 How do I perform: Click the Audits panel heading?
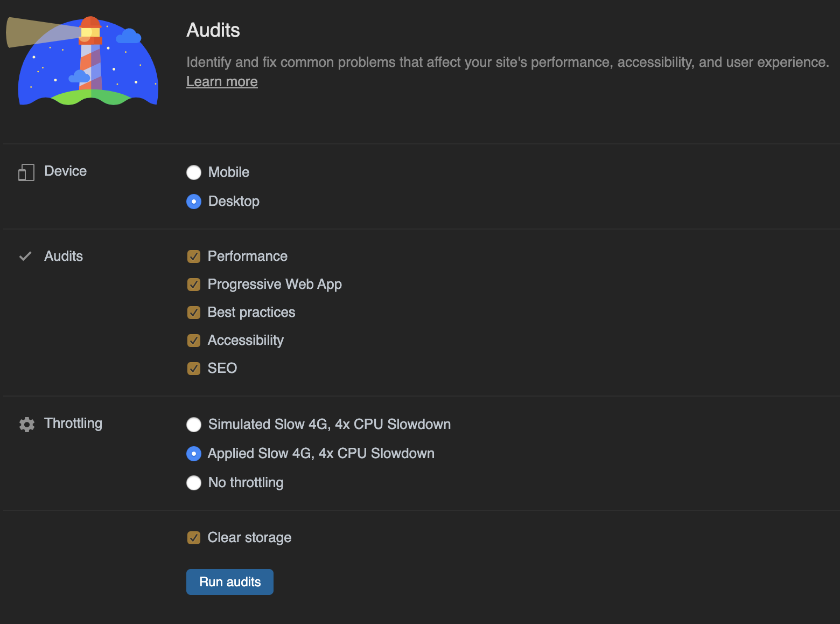pos(213,30)
